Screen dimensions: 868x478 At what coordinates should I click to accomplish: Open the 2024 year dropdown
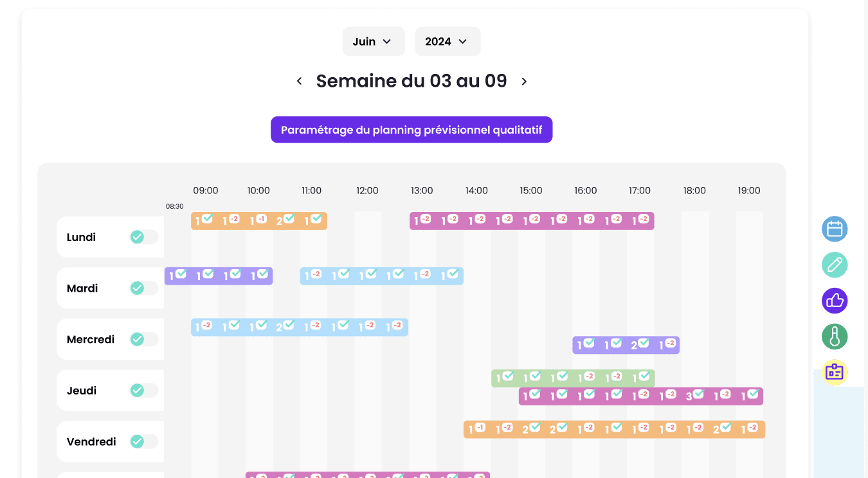click(x=448, y=41)
